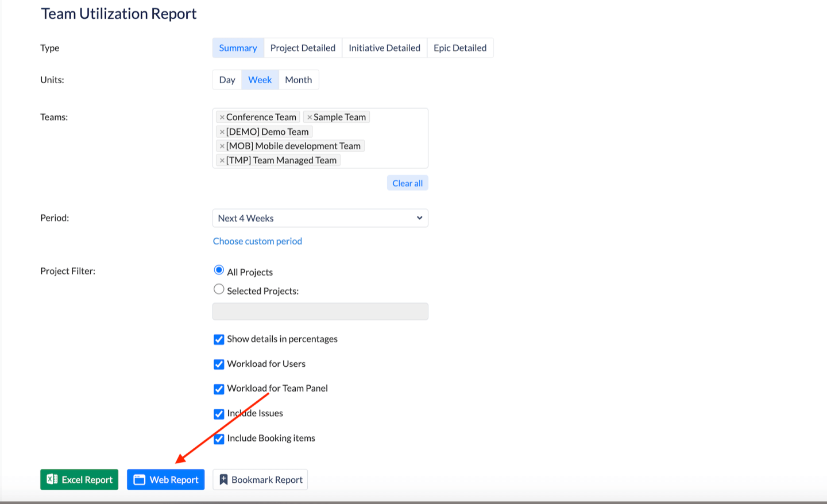
Task: Open the Period dropdown showing Next 4 Weeks
Action: click(x=320, y=218)
